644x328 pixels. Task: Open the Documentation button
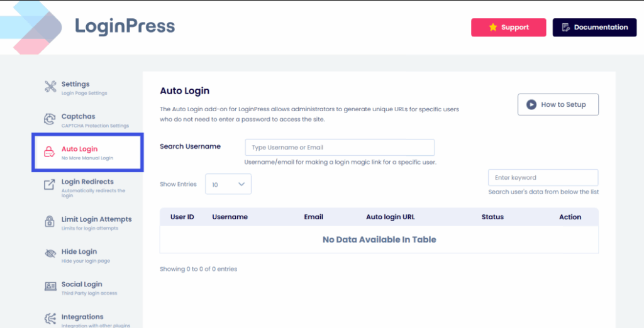(594, 28)
